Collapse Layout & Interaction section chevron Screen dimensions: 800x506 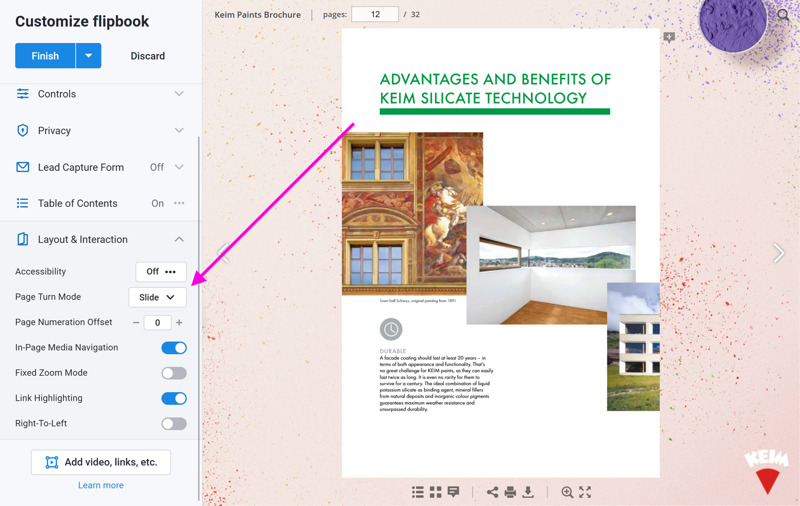point(179,239)
